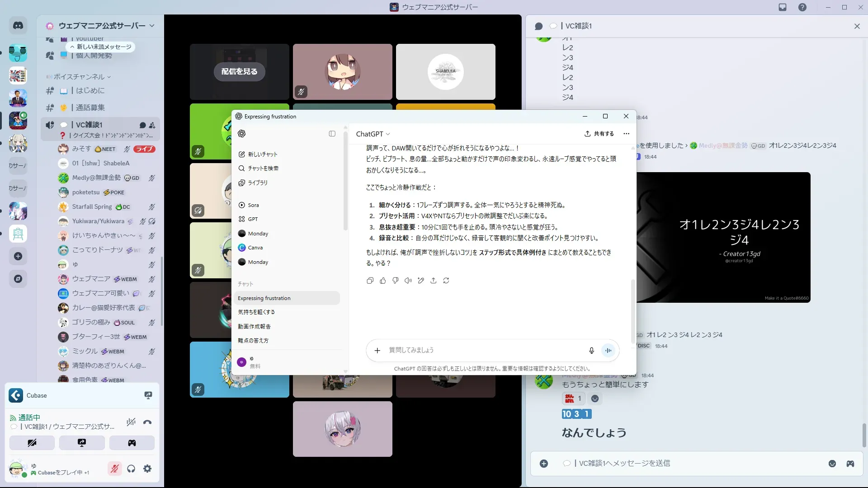Select 新しいチャット in ChatGPT sidebar
The image size is (868, 488).
pos(263,154)
